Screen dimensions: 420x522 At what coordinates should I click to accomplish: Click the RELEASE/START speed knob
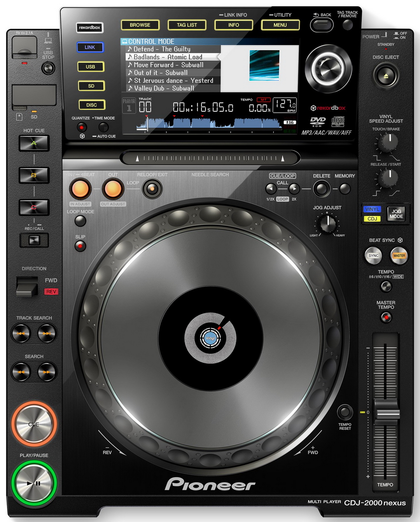tap(387, 178)
